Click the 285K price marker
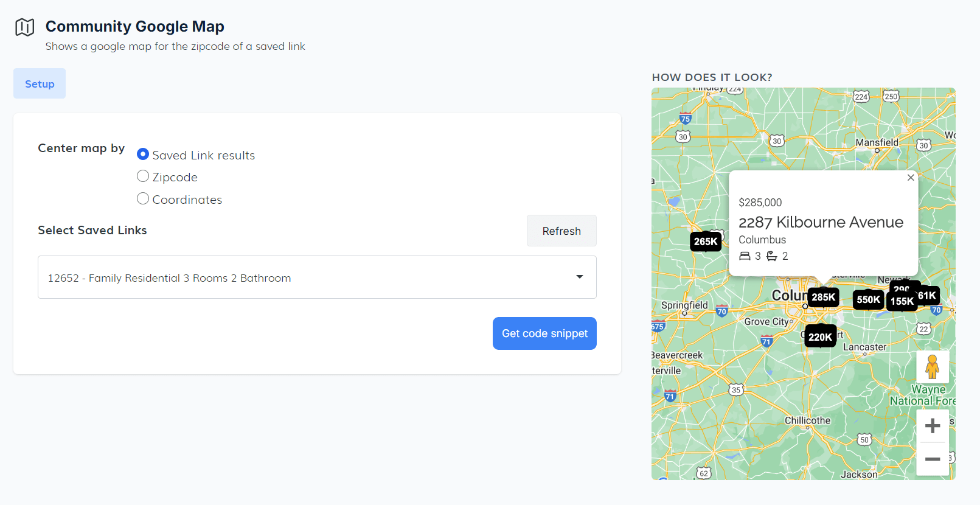This screenshot has width=980, height=505. pos(823,297)
